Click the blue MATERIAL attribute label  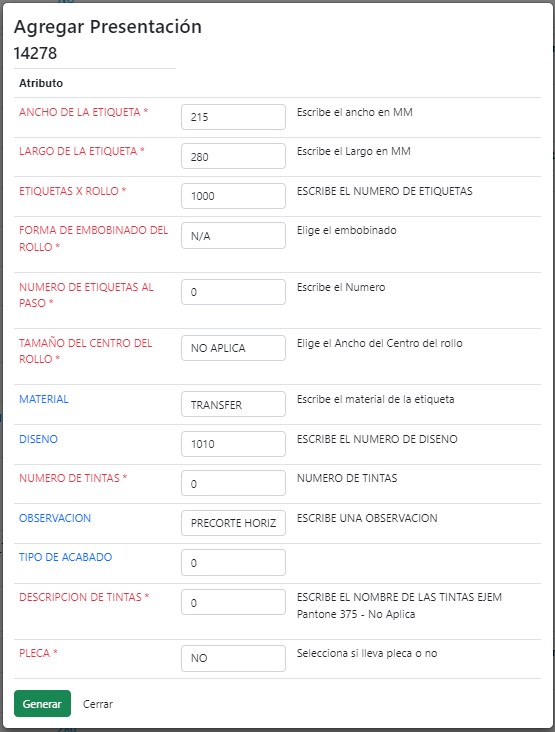click(x=43, y=399)
